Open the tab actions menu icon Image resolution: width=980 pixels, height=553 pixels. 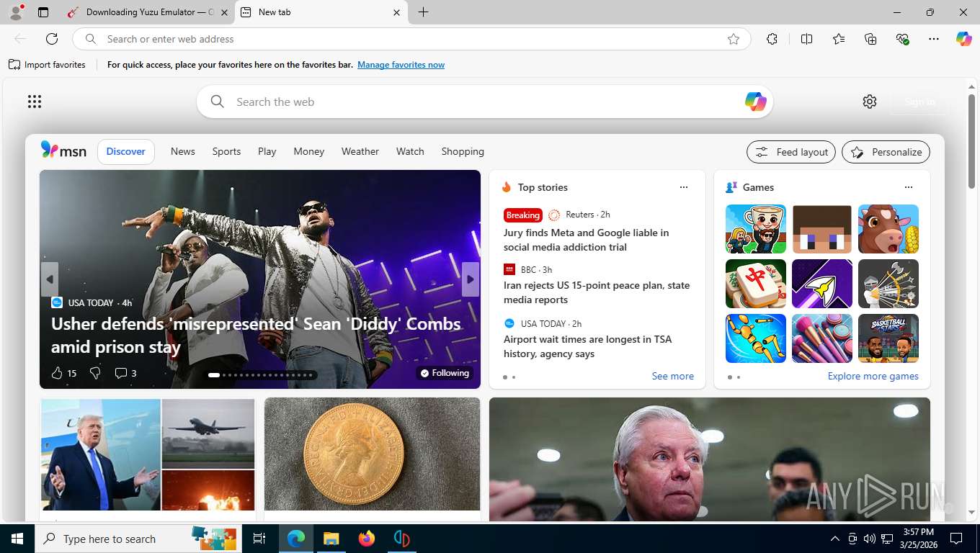[x=43, y=12]
